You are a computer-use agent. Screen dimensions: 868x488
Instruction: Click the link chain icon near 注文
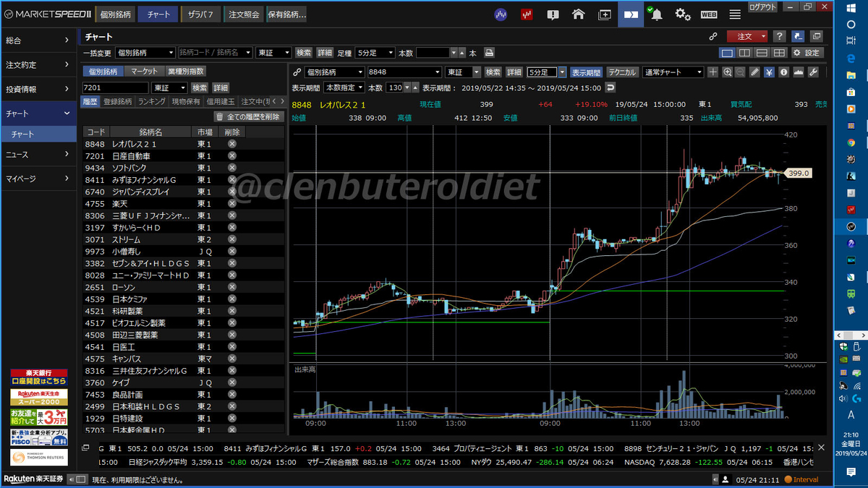pos(713,36)
